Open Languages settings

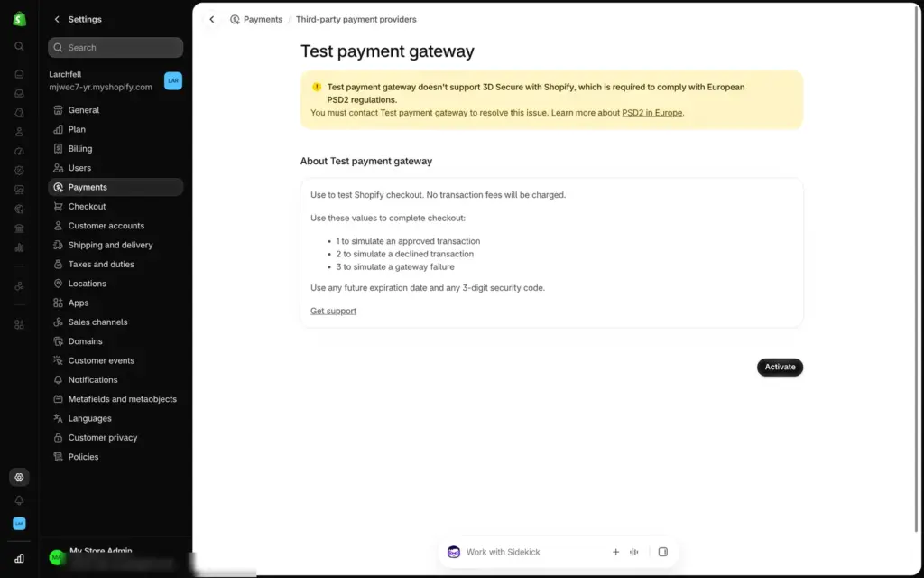click(x=115, y=418)
